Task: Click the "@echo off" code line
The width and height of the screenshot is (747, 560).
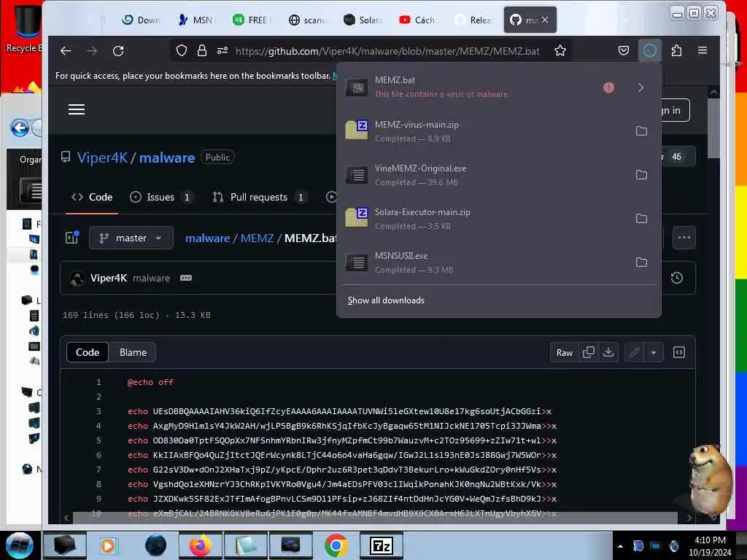Action: pos(150,382)
